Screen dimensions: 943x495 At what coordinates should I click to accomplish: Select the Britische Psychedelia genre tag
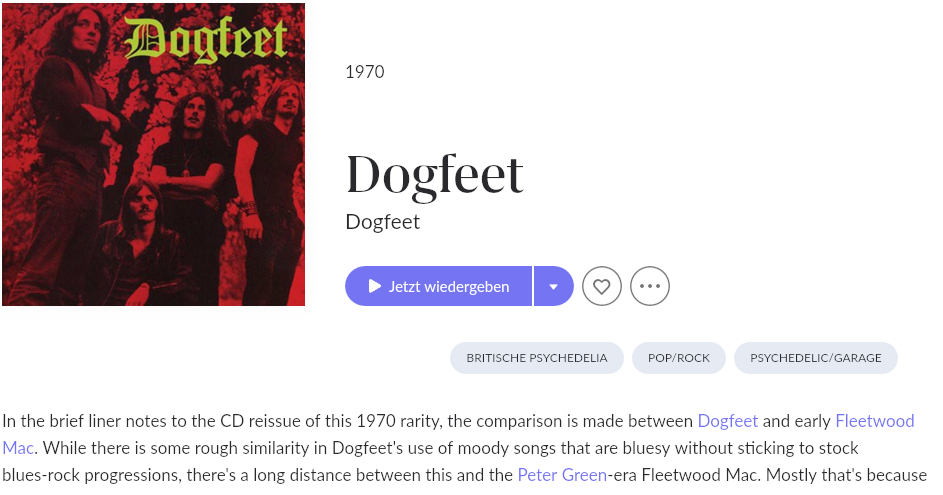(536, 358)
